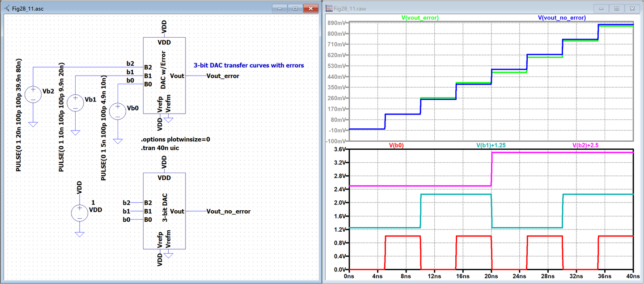Minimize the Fig28_11.asc schematic window
The image size is (644, 284).
tap(280, 8)
